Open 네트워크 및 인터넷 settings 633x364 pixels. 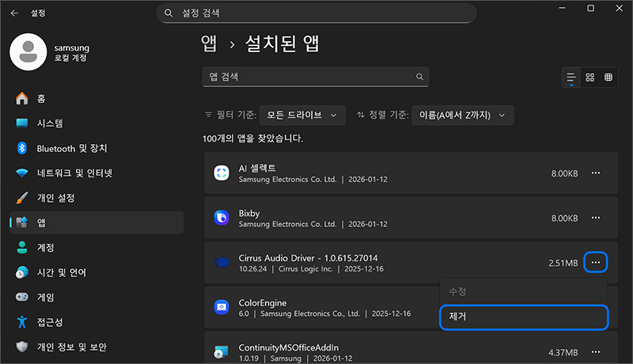click(x=97, y=173)
